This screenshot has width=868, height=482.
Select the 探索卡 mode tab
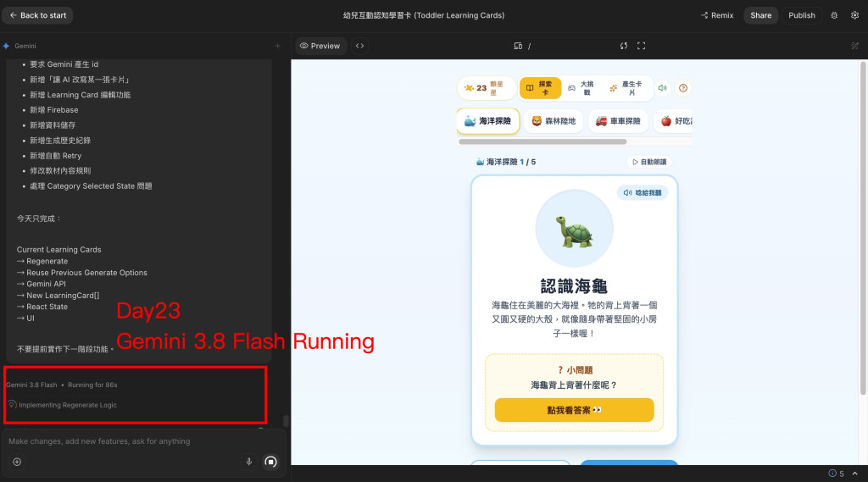[540, 88]
